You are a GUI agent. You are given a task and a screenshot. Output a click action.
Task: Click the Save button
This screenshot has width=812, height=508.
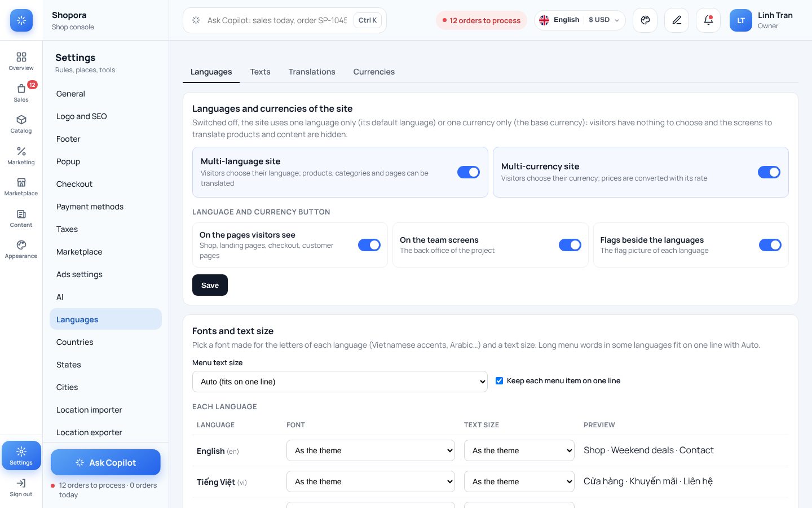210,285
